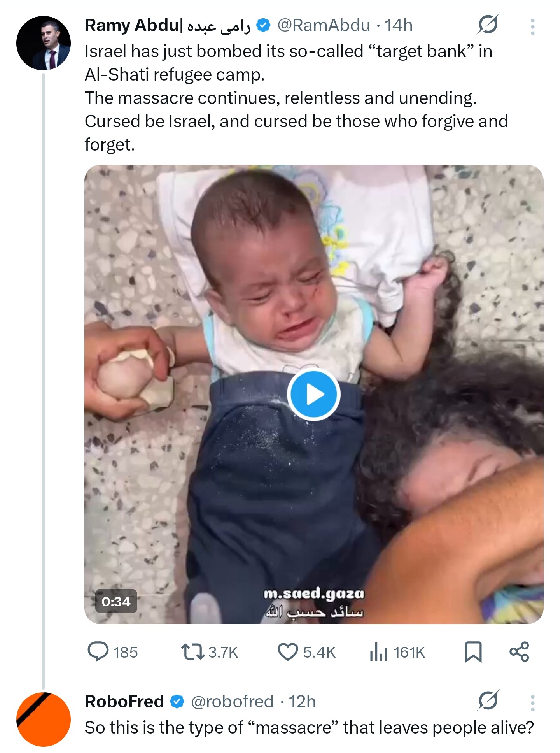View analytics showing 161K views

click(397, 652)
